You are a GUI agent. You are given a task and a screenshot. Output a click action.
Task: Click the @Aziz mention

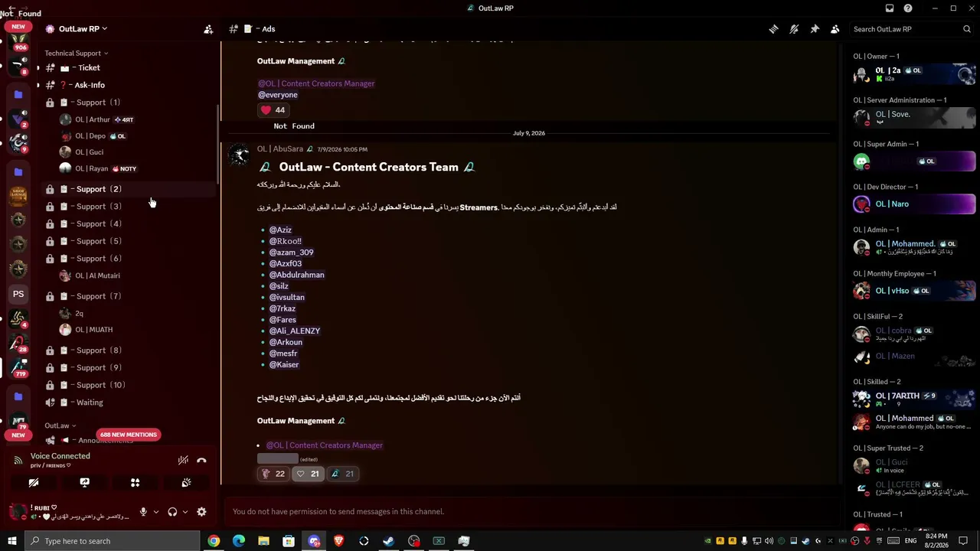pyautogui.click(x=280, y=230)
